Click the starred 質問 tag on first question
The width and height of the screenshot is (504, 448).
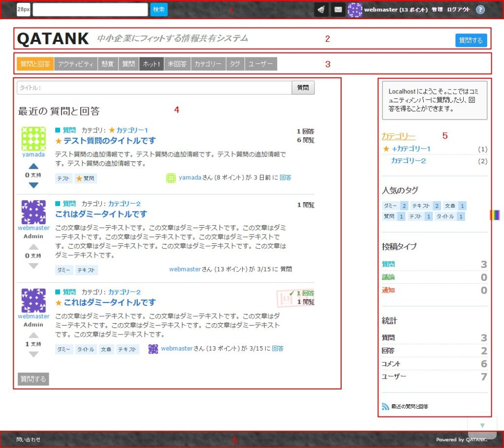pos(86,178)
